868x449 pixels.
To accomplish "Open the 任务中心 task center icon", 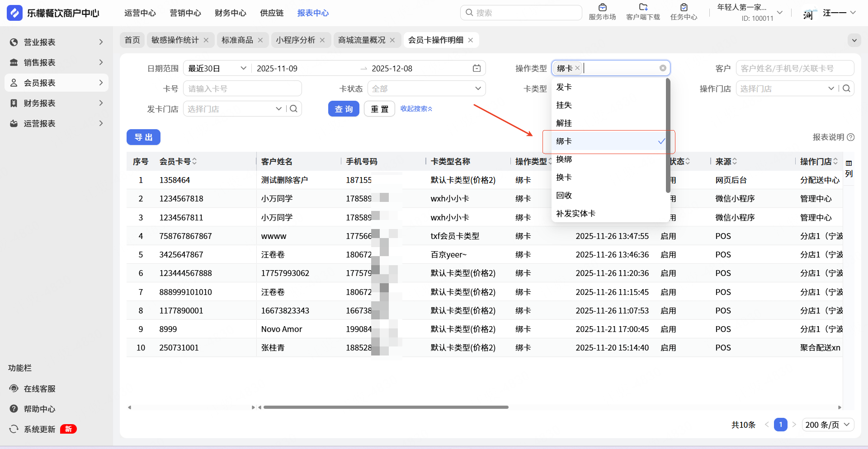I will [684, 8].
